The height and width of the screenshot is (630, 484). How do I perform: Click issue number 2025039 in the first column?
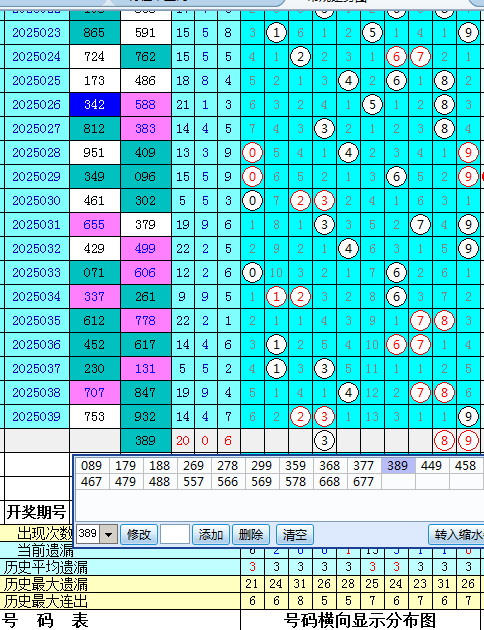click(x=37, y=417)
